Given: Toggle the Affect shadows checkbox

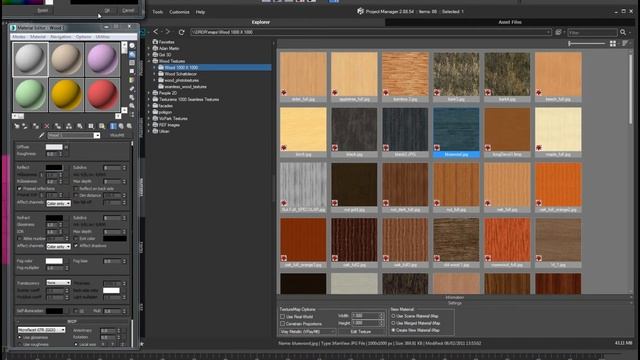Looking at the screenshot, I should coord(76,246).
